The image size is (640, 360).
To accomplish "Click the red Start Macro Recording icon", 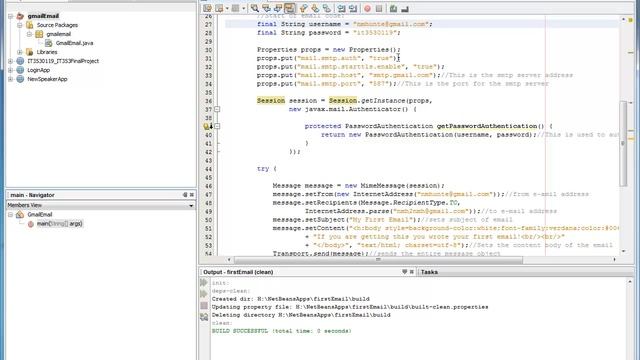I will [367, 9].
